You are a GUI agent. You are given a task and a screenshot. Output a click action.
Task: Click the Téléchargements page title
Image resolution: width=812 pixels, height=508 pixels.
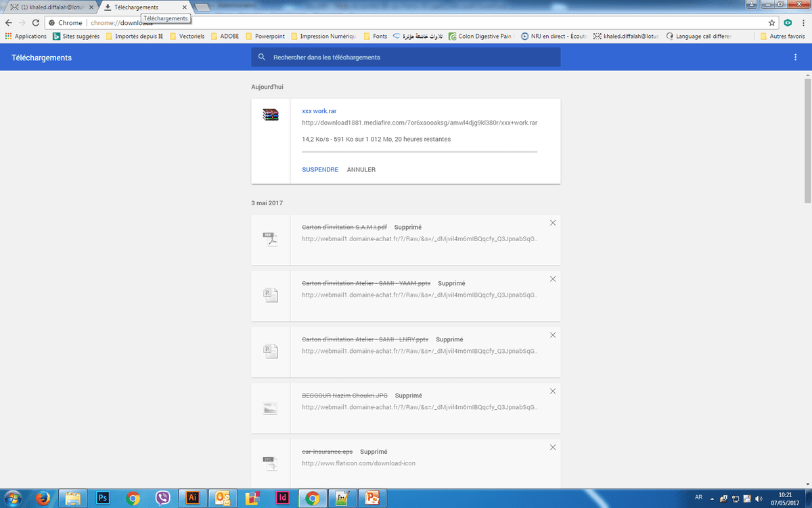click(42, 58)
